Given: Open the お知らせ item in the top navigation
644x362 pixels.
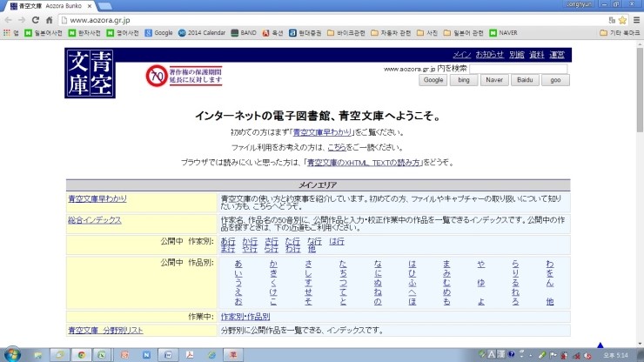Looking at the screenshot, I should tap(490, 55).
